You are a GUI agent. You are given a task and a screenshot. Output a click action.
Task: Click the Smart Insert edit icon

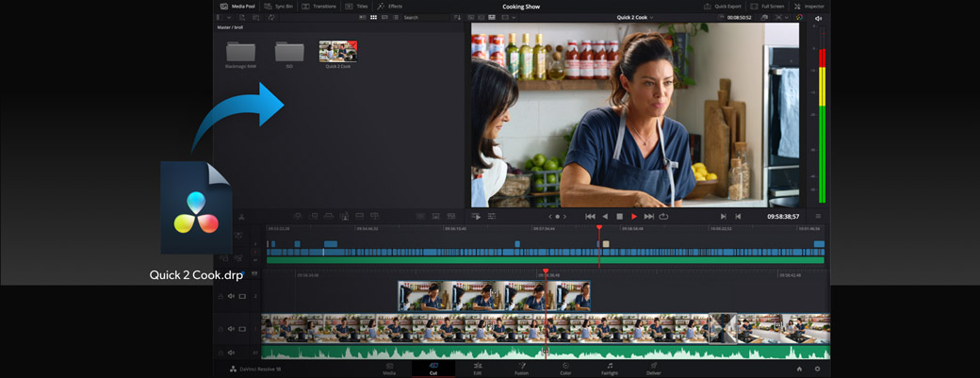coord(298,216)
